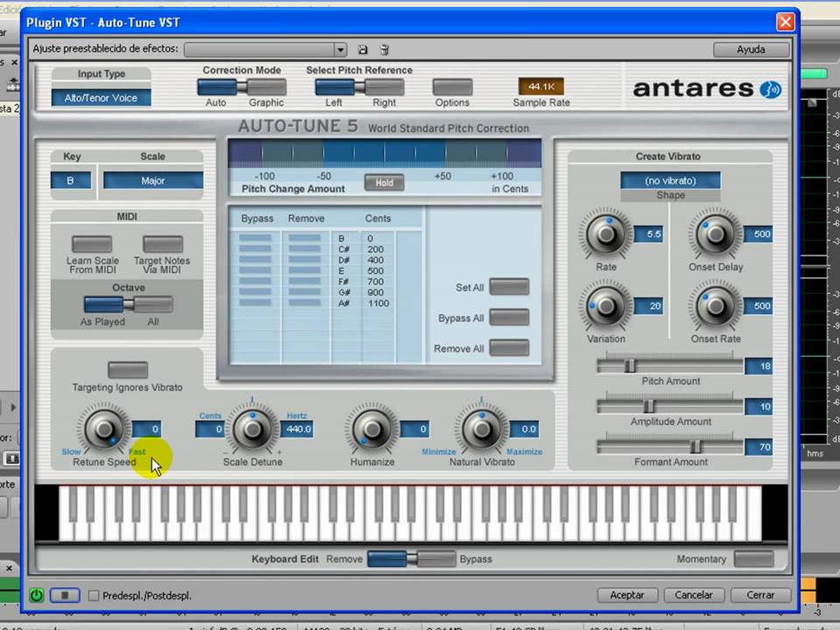Click the save preset floppy icon
This screenshot has height=630, width=840.
pyautogui.click(x=362, y=49)
